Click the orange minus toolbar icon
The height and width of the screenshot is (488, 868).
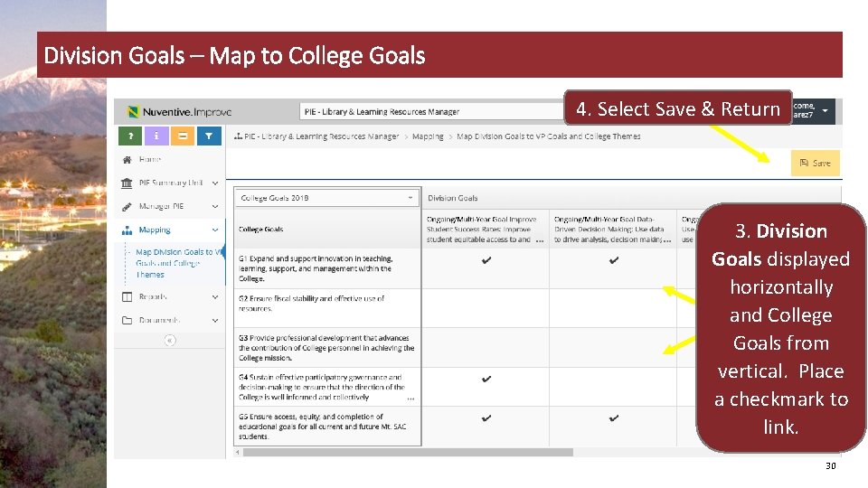coord(182,136)
